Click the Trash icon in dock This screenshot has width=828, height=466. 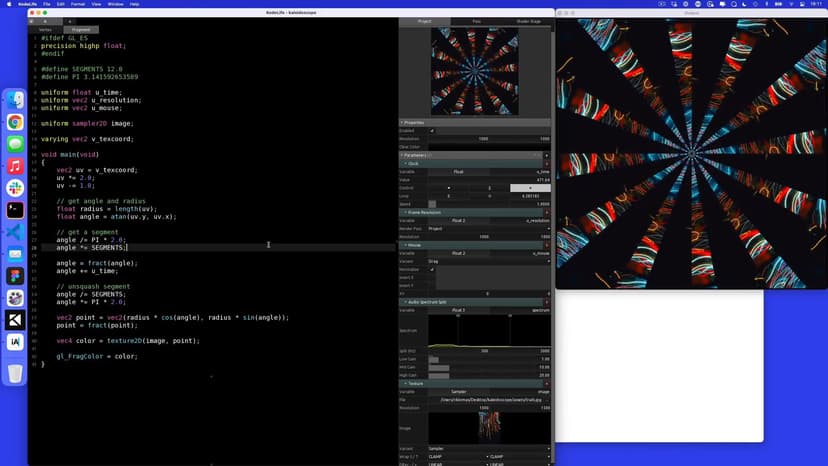(x=15, y=373)
